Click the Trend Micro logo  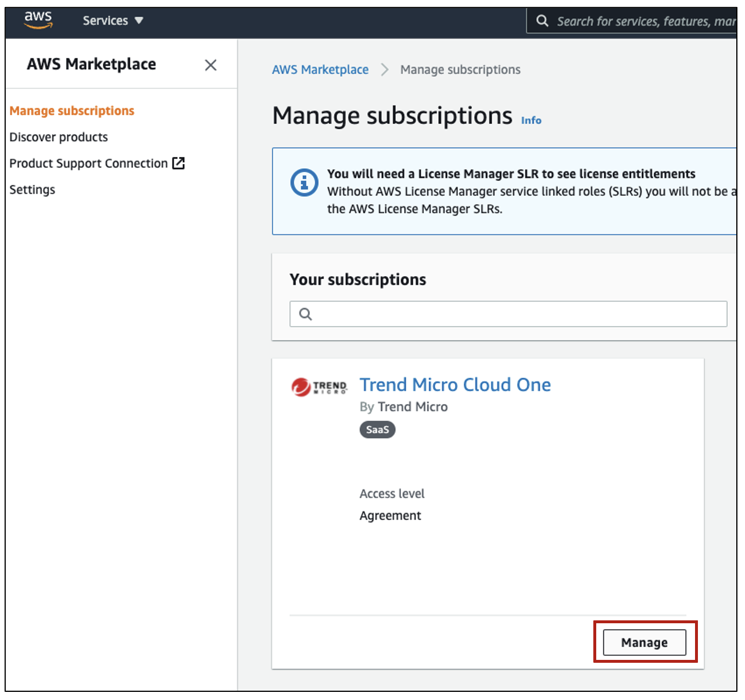point(319,387)
